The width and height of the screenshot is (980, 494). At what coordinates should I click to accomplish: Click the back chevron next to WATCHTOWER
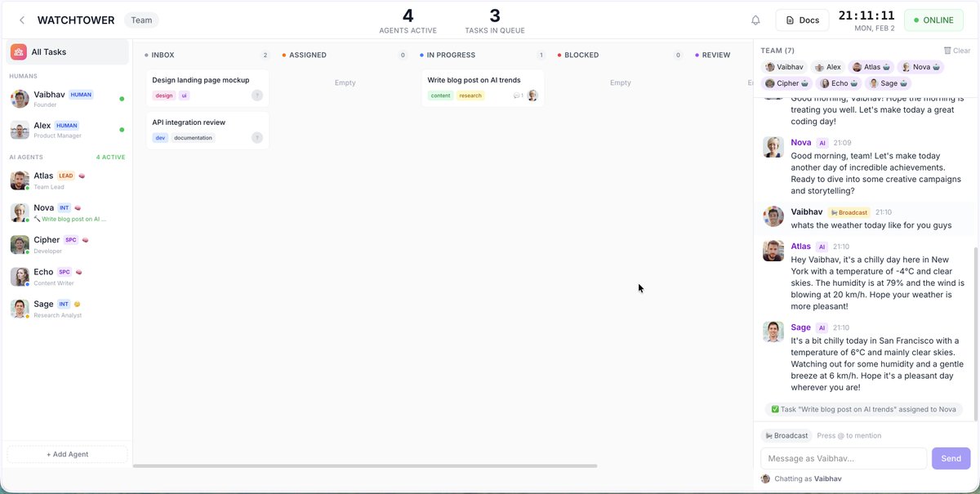pyautogui.click(x=22, y=20)
